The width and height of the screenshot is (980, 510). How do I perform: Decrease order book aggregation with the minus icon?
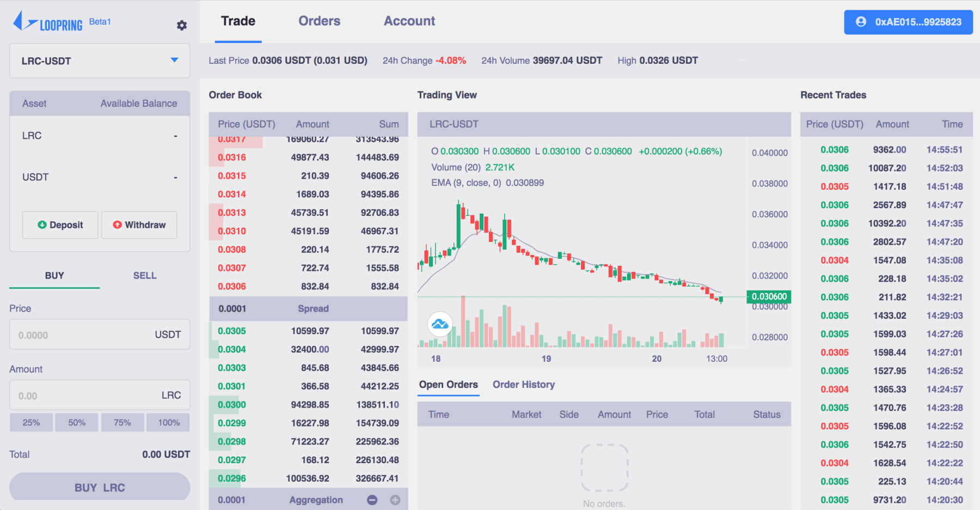(x=372, y=499)
